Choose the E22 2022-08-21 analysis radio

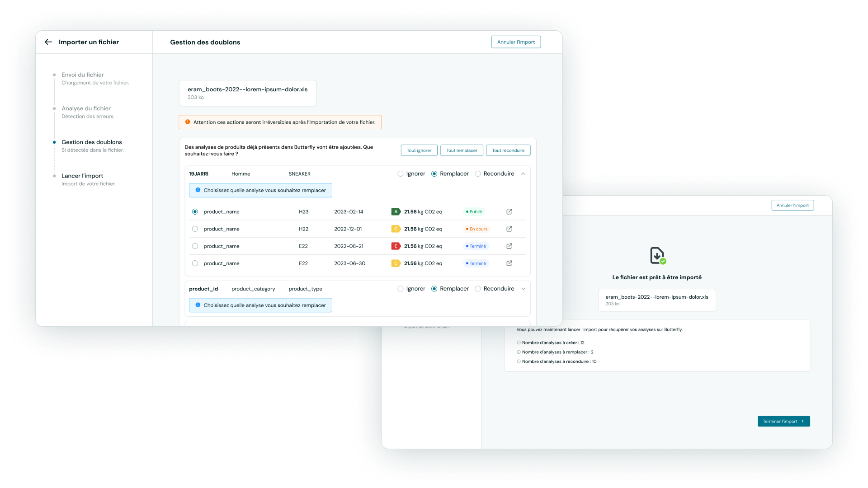[195, 246]
